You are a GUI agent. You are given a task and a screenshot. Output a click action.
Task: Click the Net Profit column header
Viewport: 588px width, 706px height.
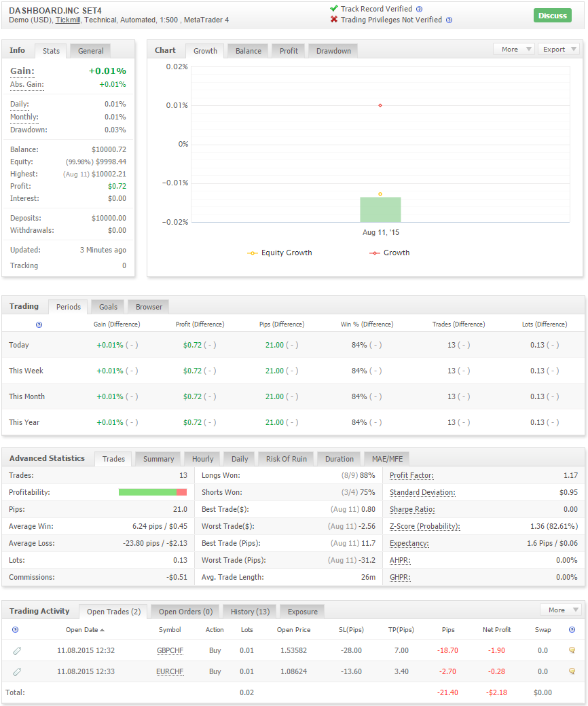(496, 630)
